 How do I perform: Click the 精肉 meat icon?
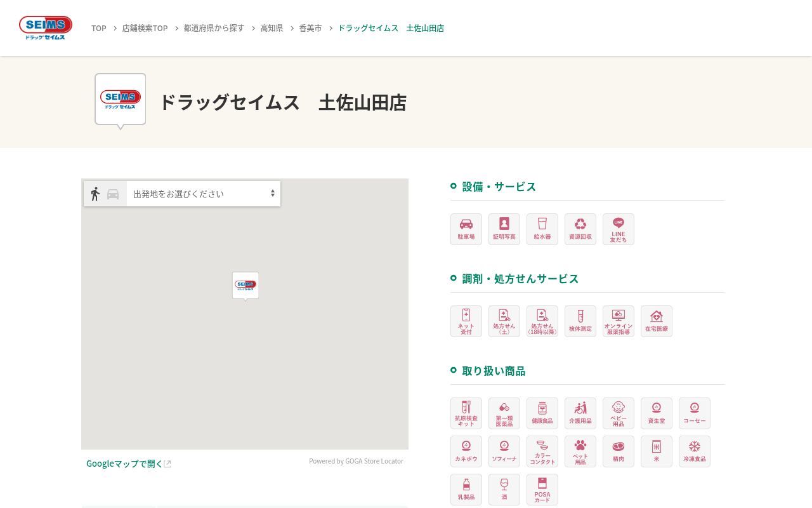click(x=619, y=451)
